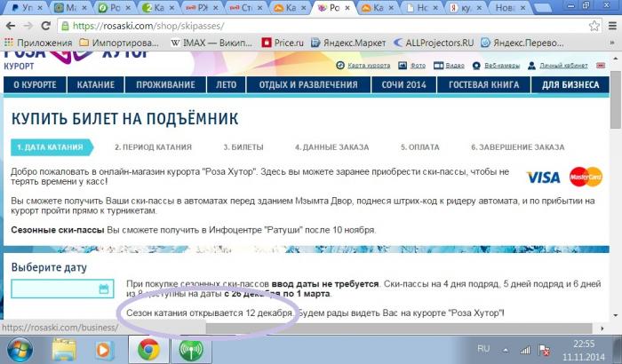
Task: Reload the page with the refresh icon
Action: click(x=45, y=26)
